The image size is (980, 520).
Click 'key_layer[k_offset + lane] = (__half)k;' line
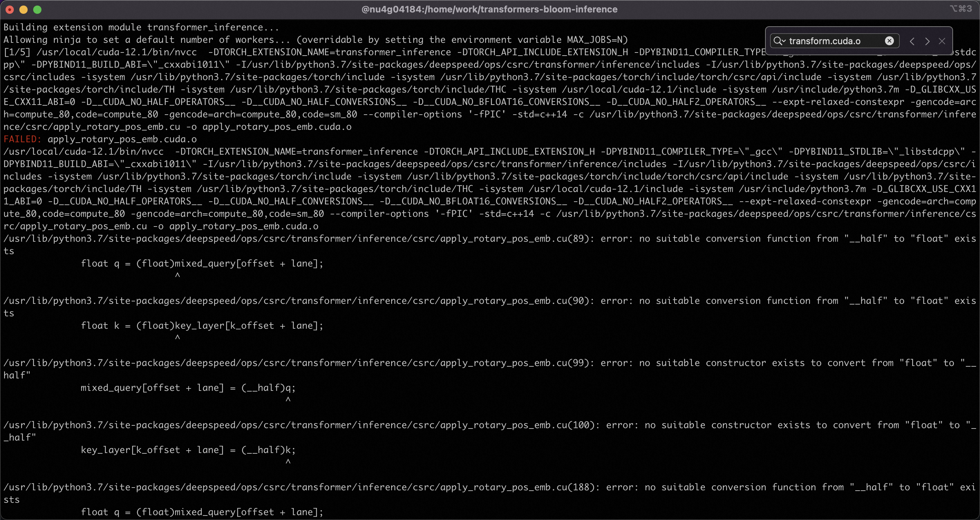188,450
